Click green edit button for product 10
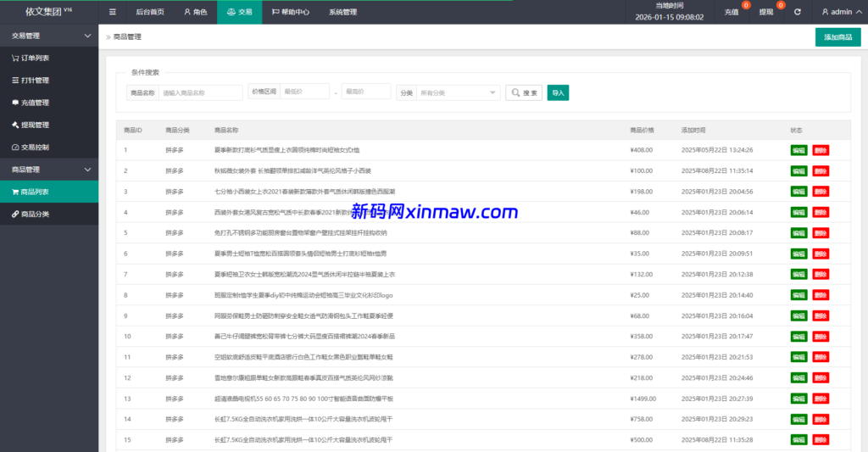This screenshot has height=452, width=868. (x=798, y=336)
